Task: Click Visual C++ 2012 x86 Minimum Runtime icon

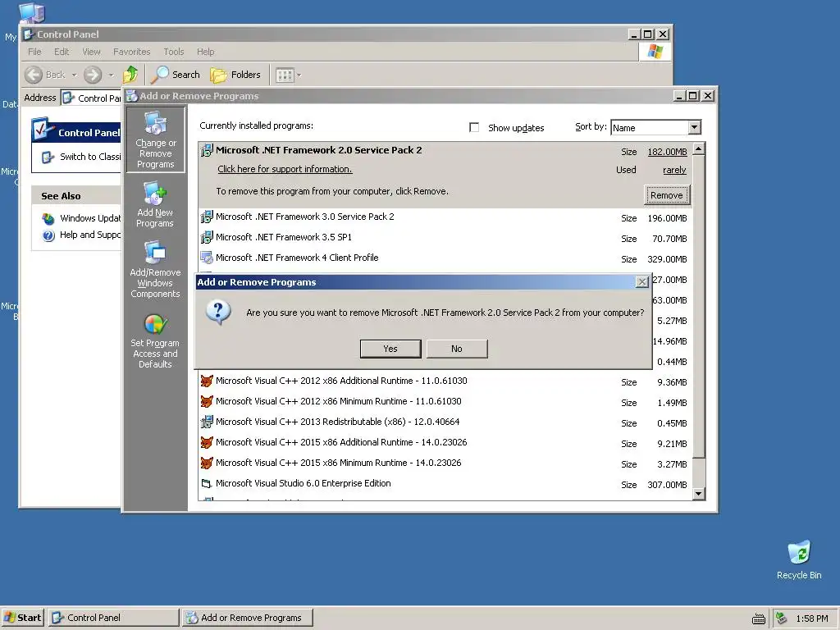Action: (x=207, y=401)
